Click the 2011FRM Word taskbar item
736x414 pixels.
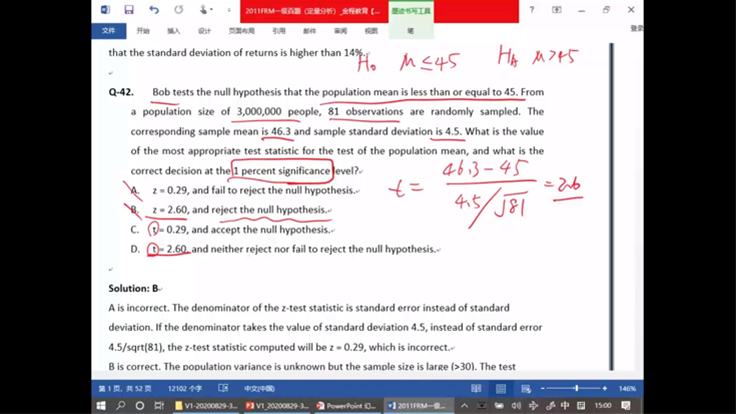tap(419, 406)
